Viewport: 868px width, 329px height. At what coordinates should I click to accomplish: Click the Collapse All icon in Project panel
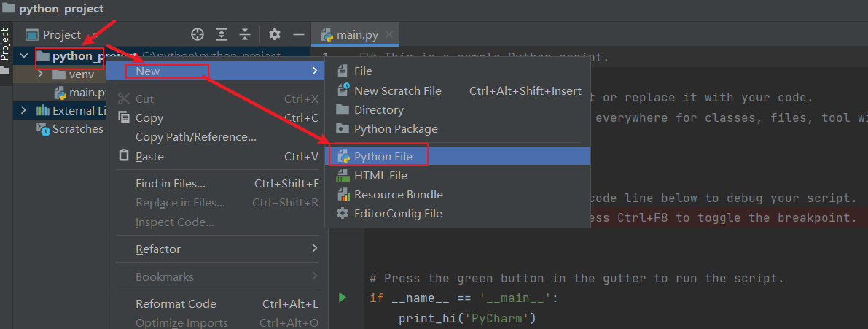click(245, 34)
